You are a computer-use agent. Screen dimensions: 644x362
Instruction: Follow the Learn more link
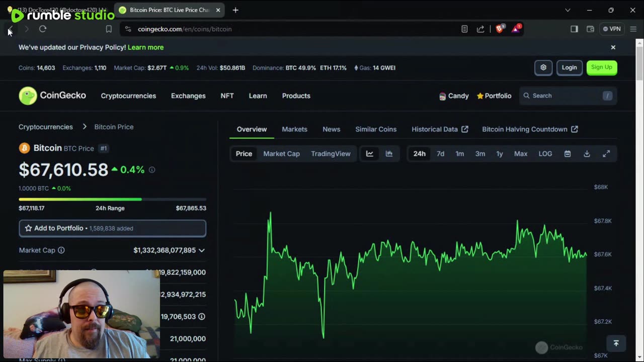click(145, 47)
